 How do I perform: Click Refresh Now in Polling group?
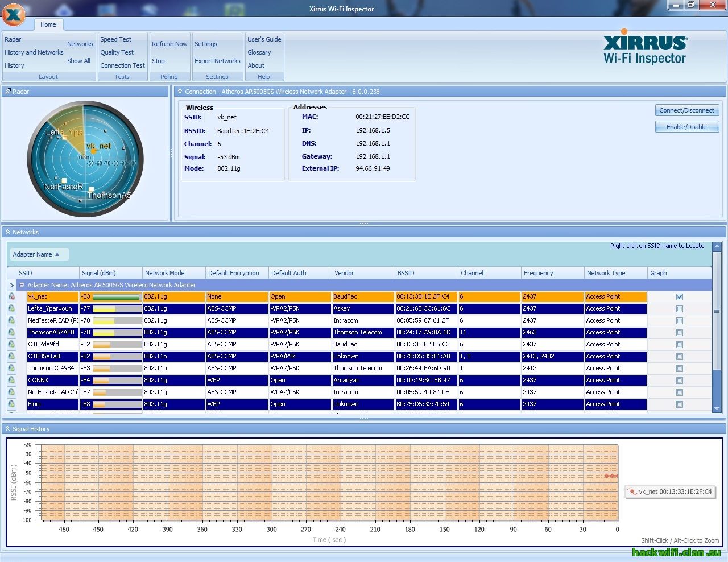169,44
